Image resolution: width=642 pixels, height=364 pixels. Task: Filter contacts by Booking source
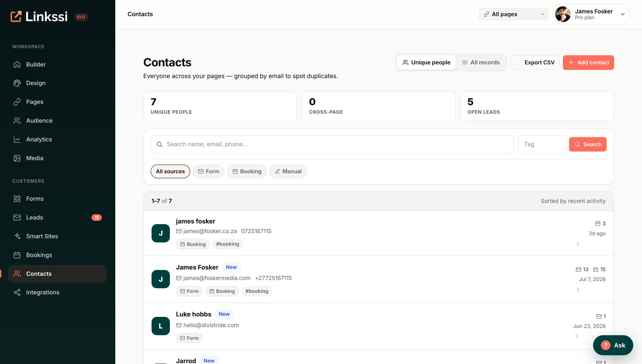247,171
